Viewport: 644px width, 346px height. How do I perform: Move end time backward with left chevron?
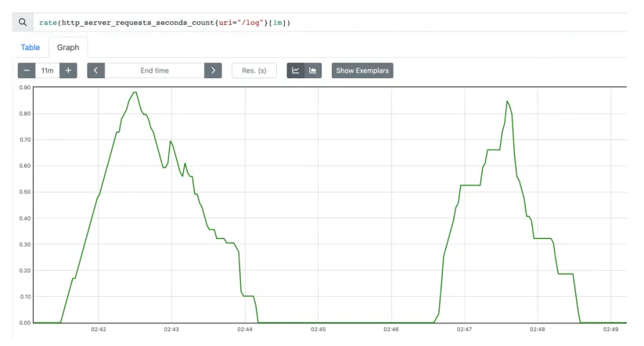95,70
